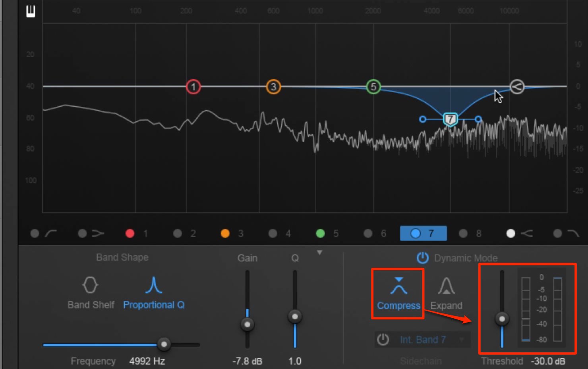Toggle the low shelf filter band
This screenshot has height=369, width=588.
(91, 233)
